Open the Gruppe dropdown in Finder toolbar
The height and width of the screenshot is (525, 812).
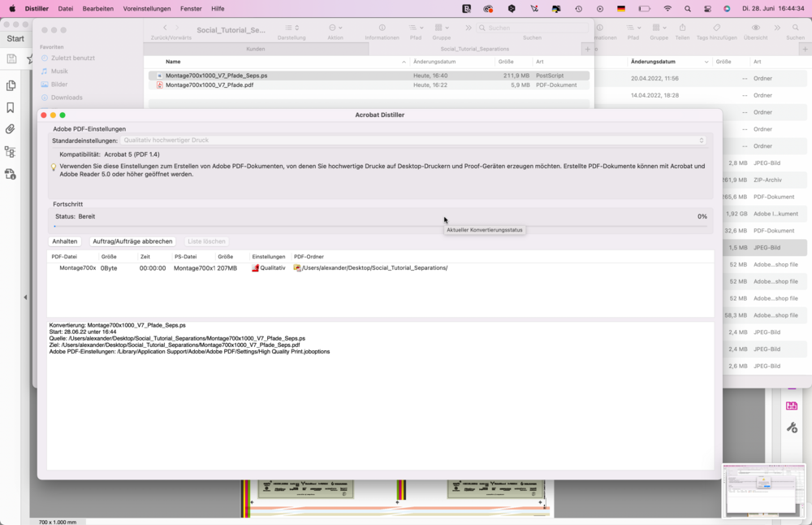point(441,28)
